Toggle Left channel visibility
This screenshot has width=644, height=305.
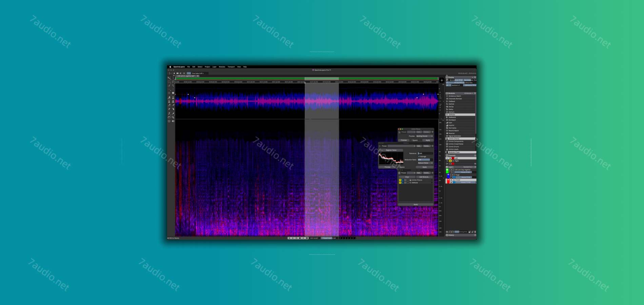(x=450, y=158)
